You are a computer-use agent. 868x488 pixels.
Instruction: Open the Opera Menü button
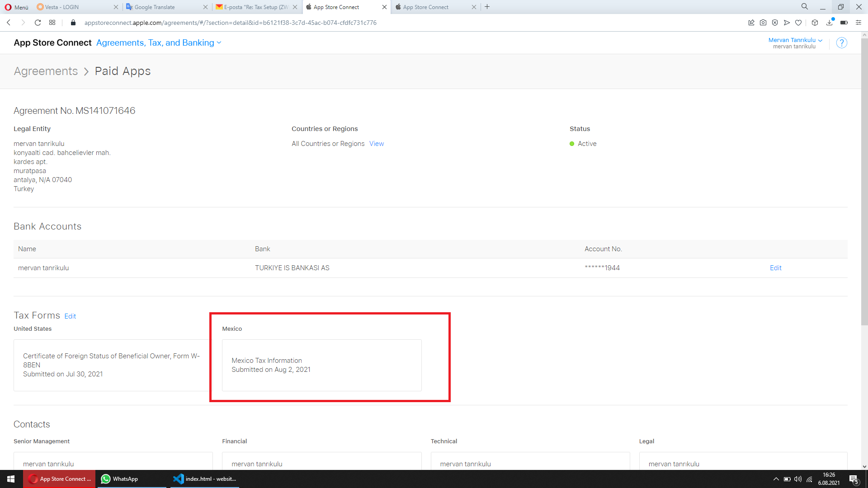pyautogui.click(x=16, y=7)
